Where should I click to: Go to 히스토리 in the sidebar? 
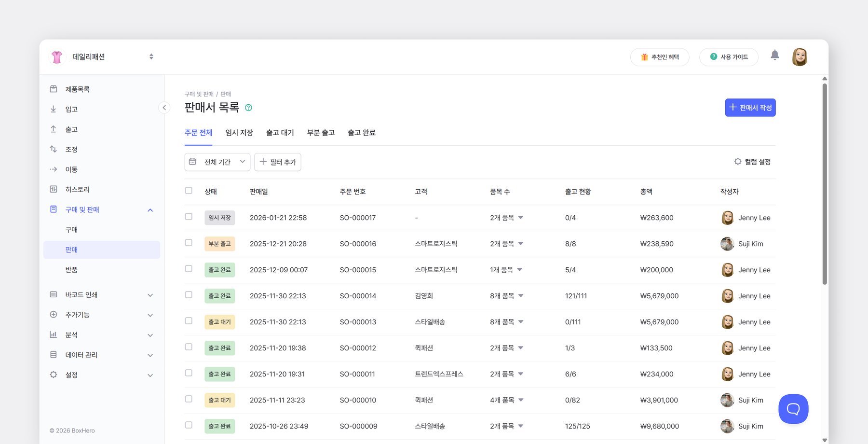click(77, 190)
